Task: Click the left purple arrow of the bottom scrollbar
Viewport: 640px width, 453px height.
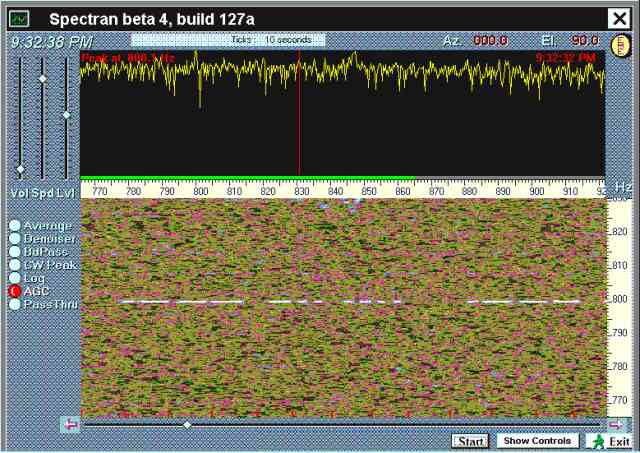Action: click(72, 425)
